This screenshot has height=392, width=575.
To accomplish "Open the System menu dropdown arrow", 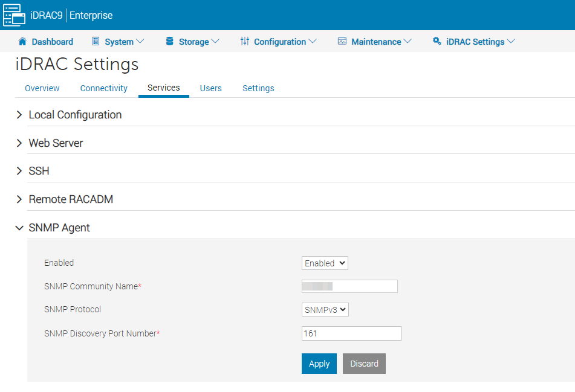I will coord(140,42).
